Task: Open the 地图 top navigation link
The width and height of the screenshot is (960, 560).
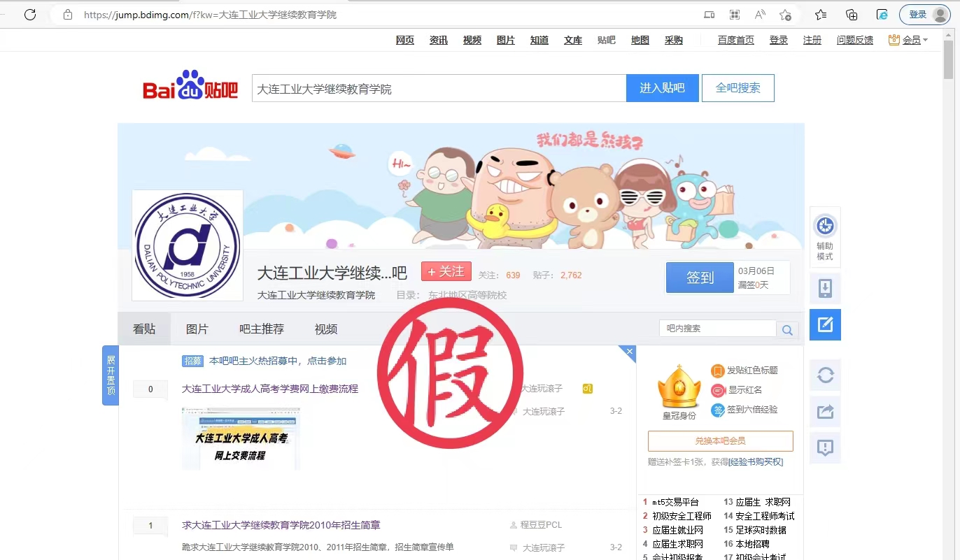Action: 640,40
